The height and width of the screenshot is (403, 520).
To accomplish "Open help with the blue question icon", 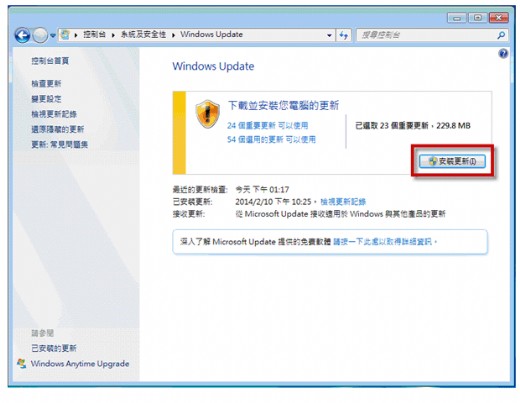I will pos(503,53).
